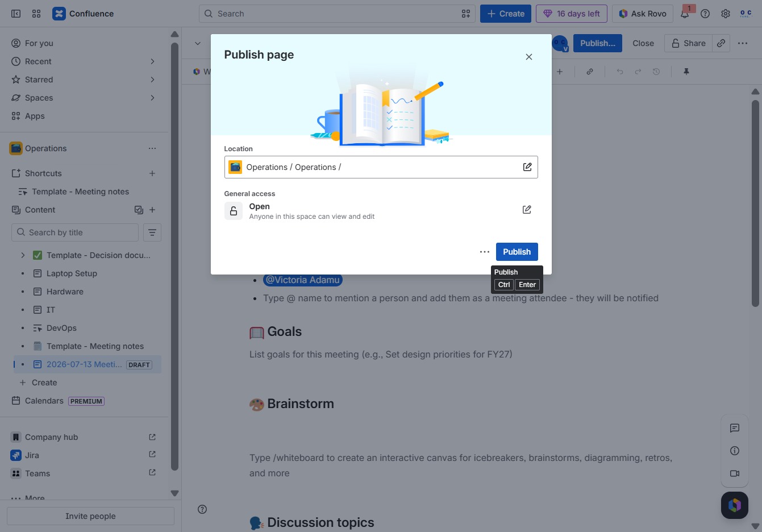This screenshot has height=532, width=762.
Task: Click the plus insert icon in editor toolbar
Action: (x=560, y=72)
